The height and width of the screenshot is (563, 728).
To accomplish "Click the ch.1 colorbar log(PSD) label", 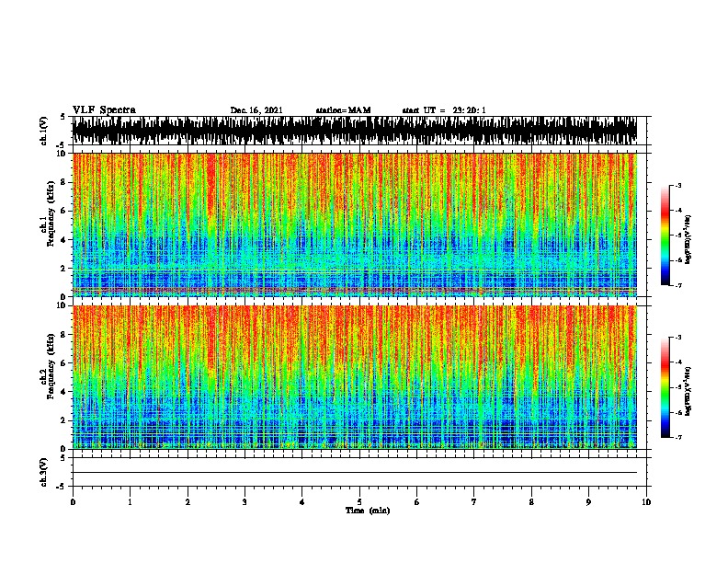I will (688, 239).
